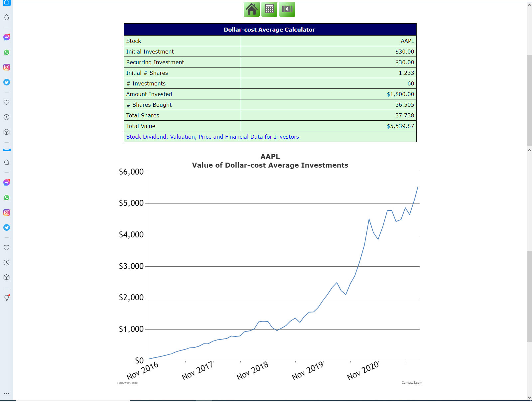Click the Nov 2019 x-axis label
532x407 pixels.
coord(308,370)
